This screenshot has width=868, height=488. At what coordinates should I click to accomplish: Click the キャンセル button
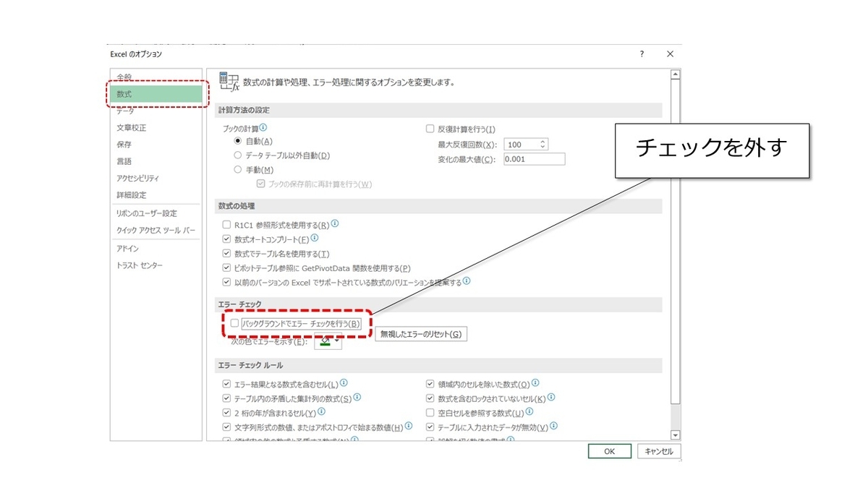(x=659, y=451)
